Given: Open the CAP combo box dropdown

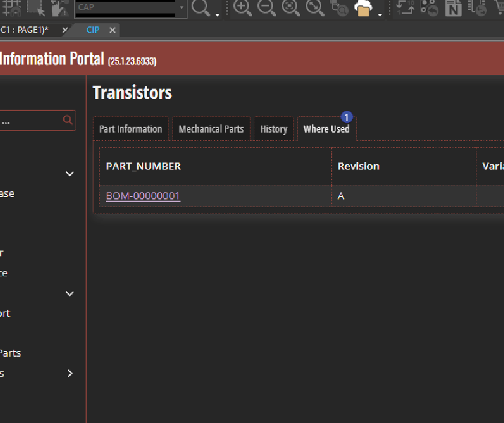Looking at the screenshot, I should [182, 8].
